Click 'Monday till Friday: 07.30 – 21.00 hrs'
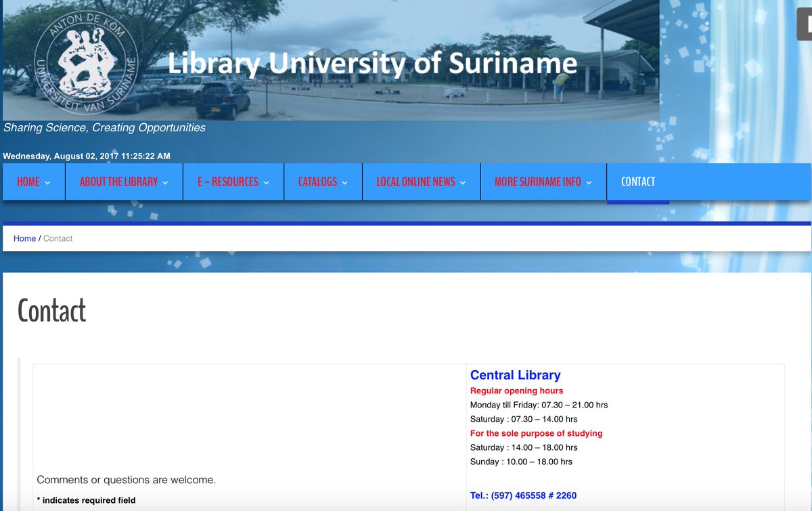The width and height of the screenshot is (812, 511). [x=539, y=405]
